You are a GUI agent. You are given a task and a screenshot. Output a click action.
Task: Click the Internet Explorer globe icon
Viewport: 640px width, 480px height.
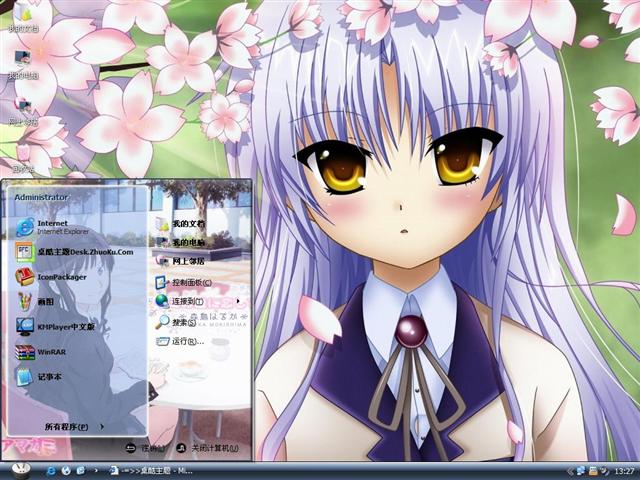pyautogui.click(x=25, y=227)
